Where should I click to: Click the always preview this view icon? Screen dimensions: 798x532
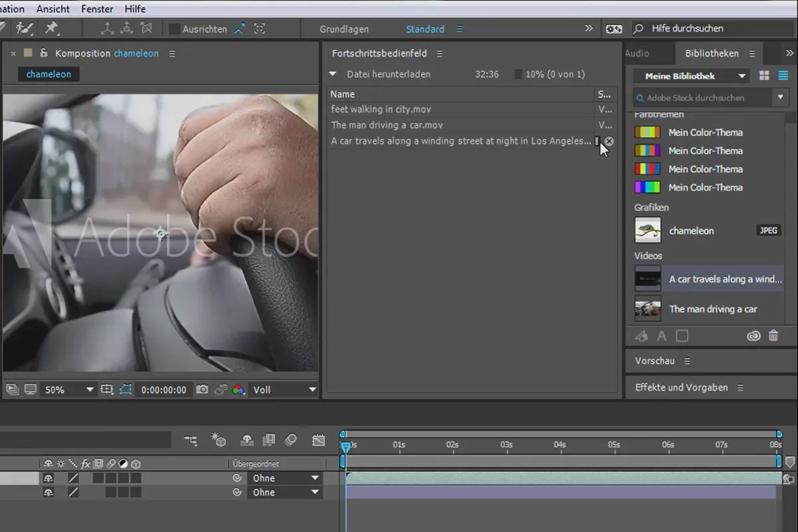click(12, 390)
